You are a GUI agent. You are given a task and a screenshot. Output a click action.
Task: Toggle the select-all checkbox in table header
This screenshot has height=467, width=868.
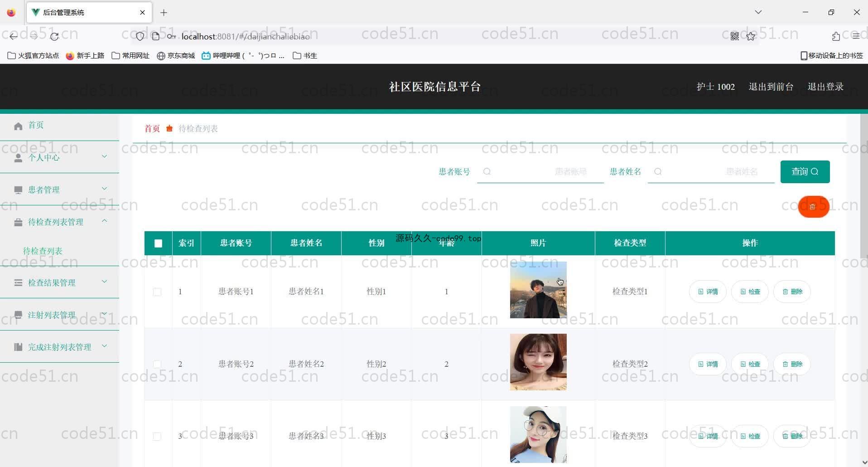(158, 243)
